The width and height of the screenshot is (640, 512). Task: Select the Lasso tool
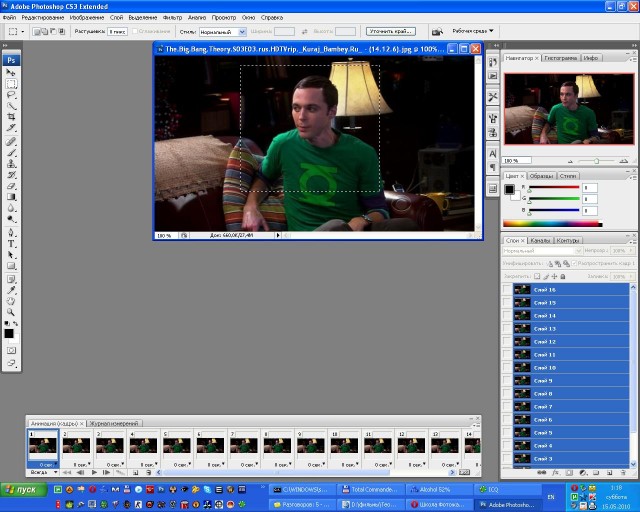(11, 95)
